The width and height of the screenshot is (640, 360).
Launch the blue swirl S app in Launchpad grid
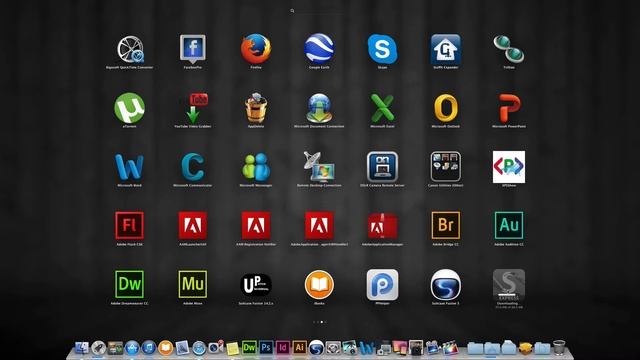(446, 284)
